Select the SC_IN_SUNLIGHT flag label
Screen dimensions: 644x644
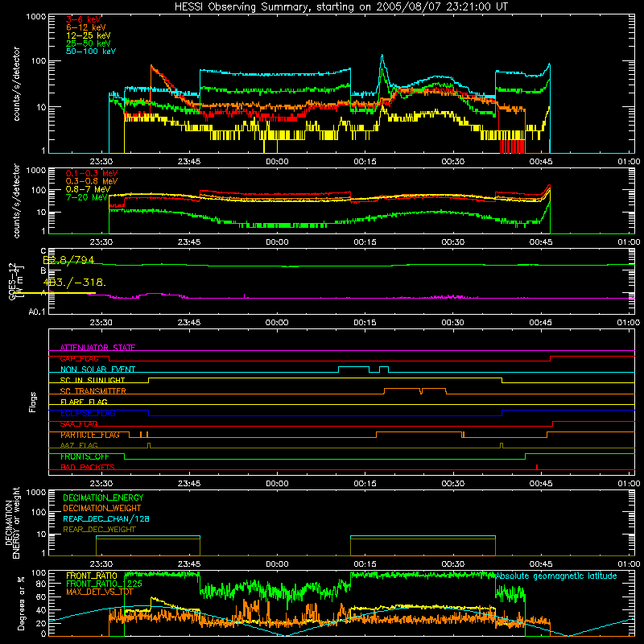tap(93, 380)
